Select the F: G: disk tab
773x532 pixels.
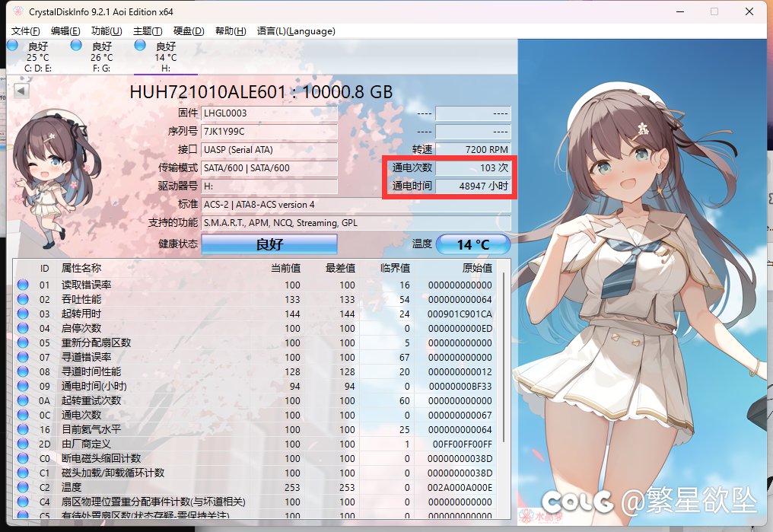[101, 57]
